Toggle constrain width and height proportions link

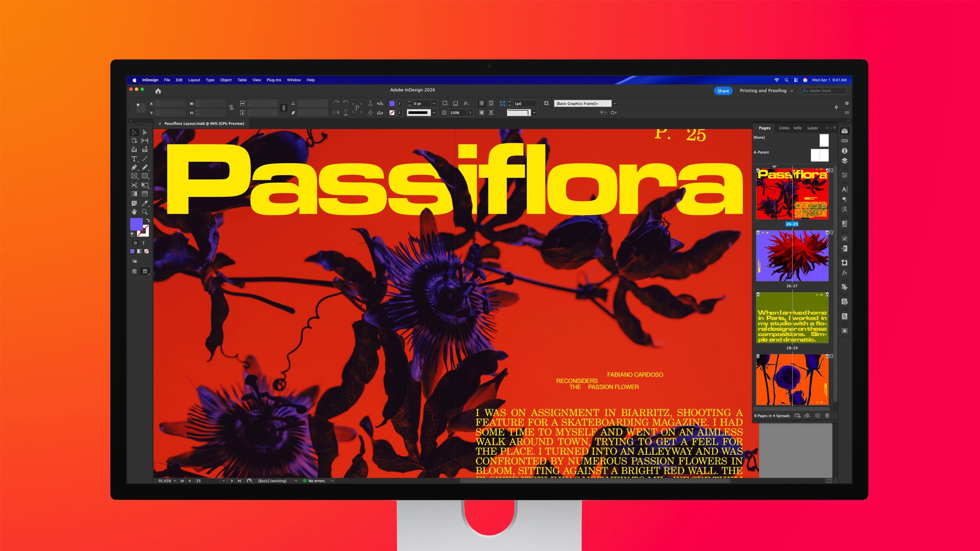(231, 108)
